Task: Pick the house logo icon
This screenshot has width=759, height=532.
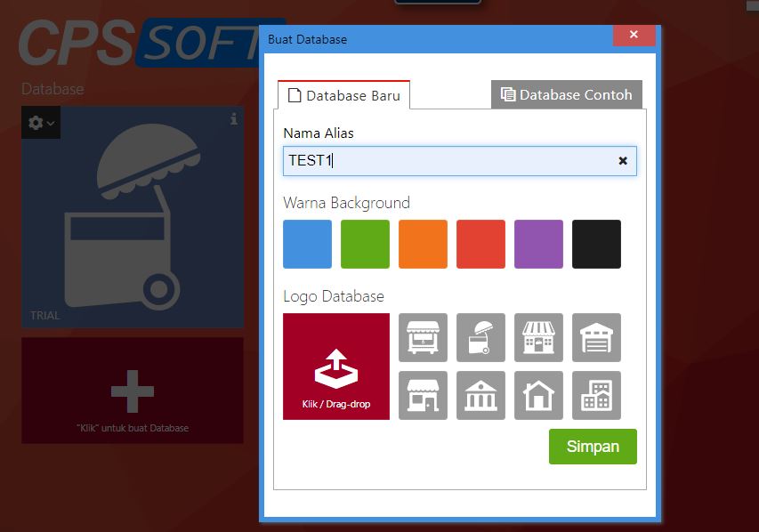Action: (538, 396)
